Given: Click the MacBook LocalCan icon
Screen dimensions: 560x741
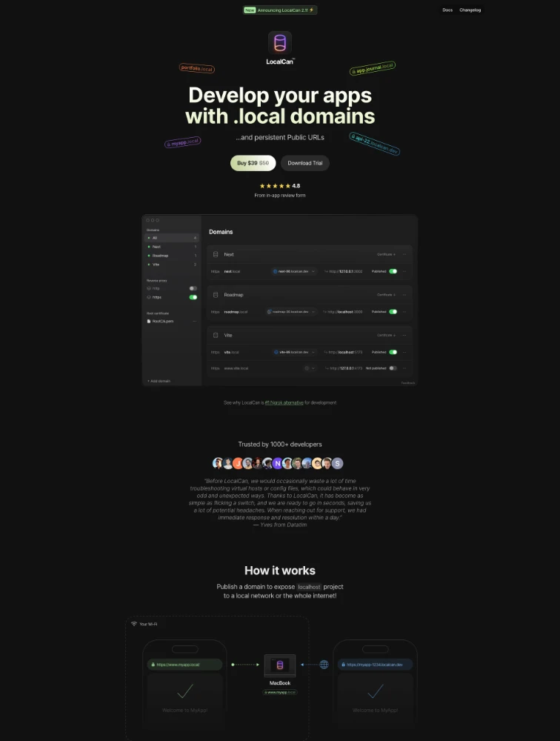Looking at the screenshot, I should point(280,665).
